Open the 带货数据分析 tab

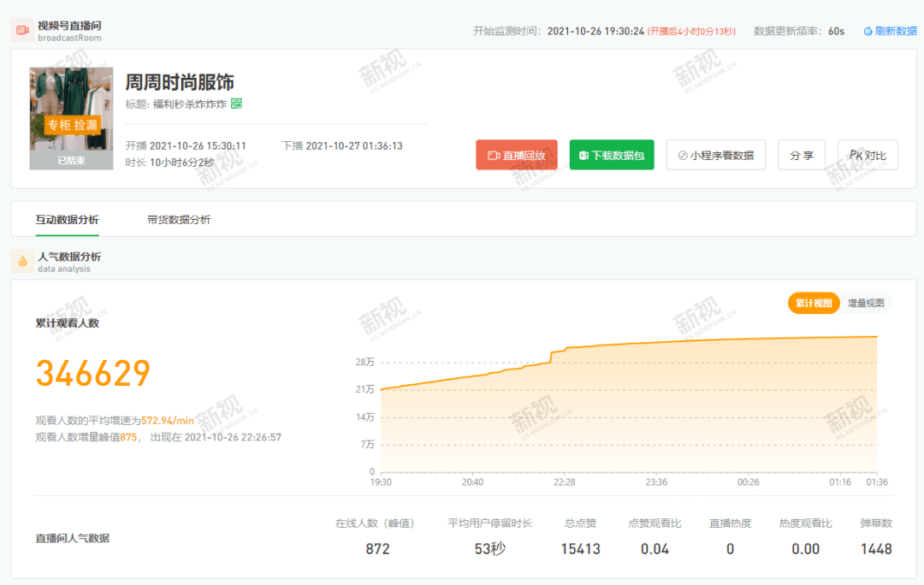tap(179, 220)
